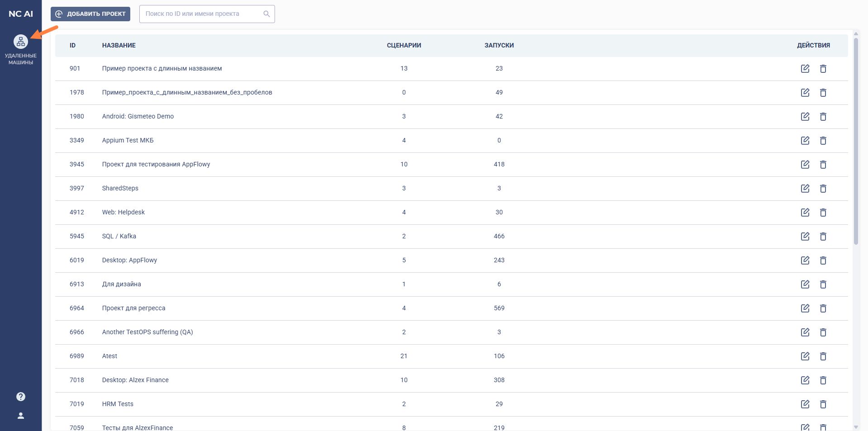This screenshot has width=868, height=431.
Task: Delete the Appium Test МКБ project
Action: 823,141
